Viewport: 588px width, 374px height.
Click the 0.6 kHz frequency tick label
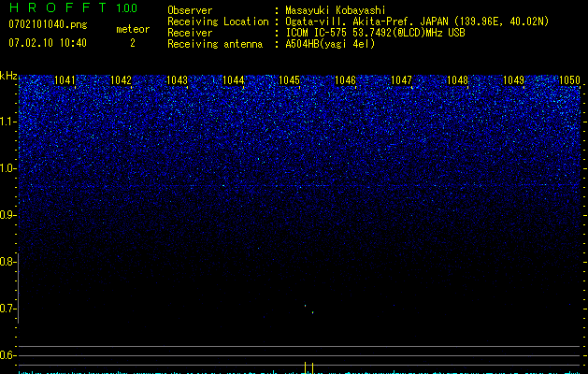tap(7, 355)
